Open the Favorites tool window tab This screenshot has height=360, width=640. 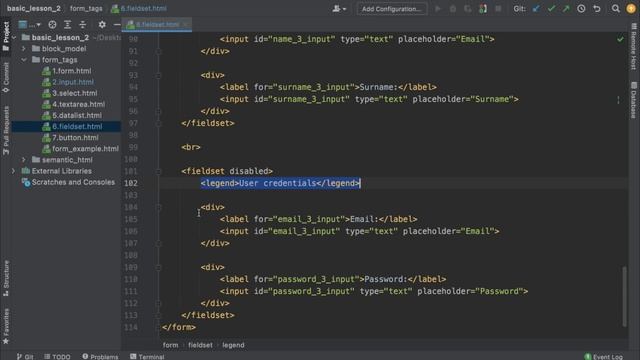pyautogui.click(x=6, y=327)
